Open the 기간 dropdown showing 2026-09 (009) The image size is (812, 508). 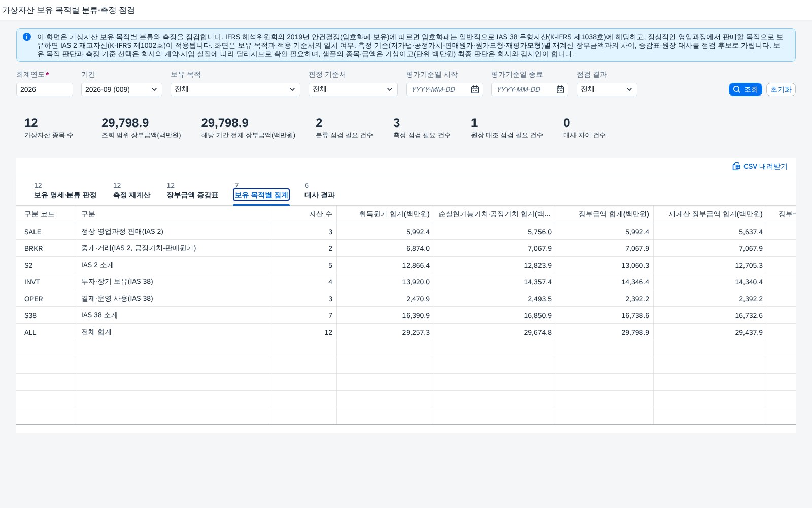coord(122,89)
